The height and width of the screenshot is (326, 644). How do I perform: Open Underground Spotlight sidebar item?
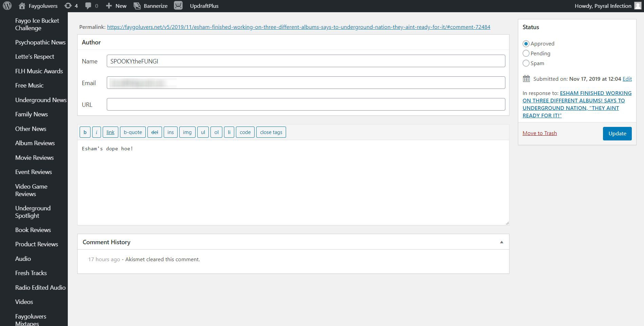(x=33, y=212)
